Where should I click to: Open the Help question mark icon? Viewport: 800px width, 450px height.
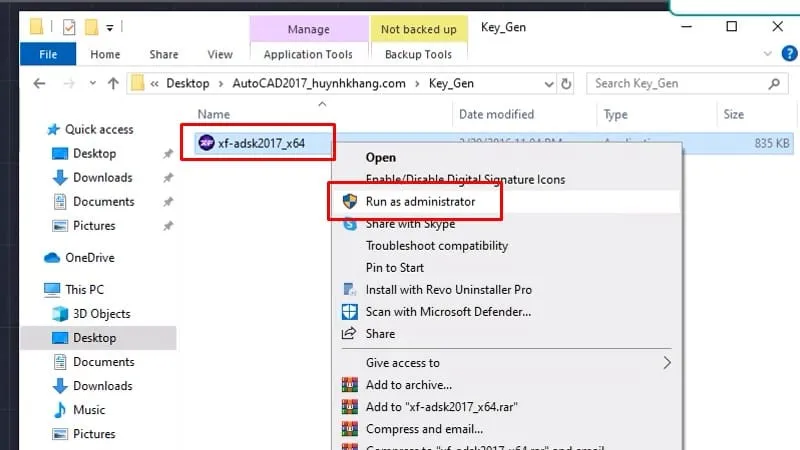point(786,54)
